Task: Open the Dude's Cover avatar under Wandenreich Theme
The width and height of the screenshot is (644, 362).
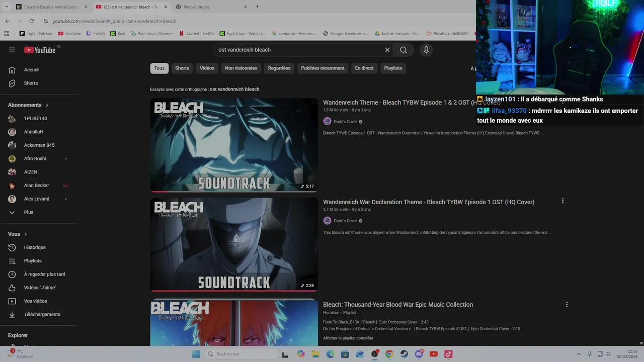Action: tap(327, 121)
